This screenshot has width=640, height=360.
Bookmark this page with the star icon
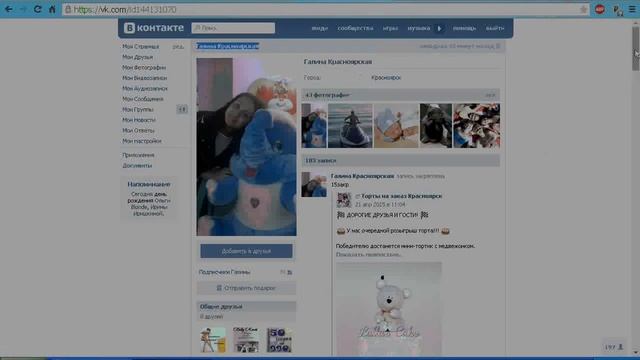pyautogui.click(x=583, y=9)
